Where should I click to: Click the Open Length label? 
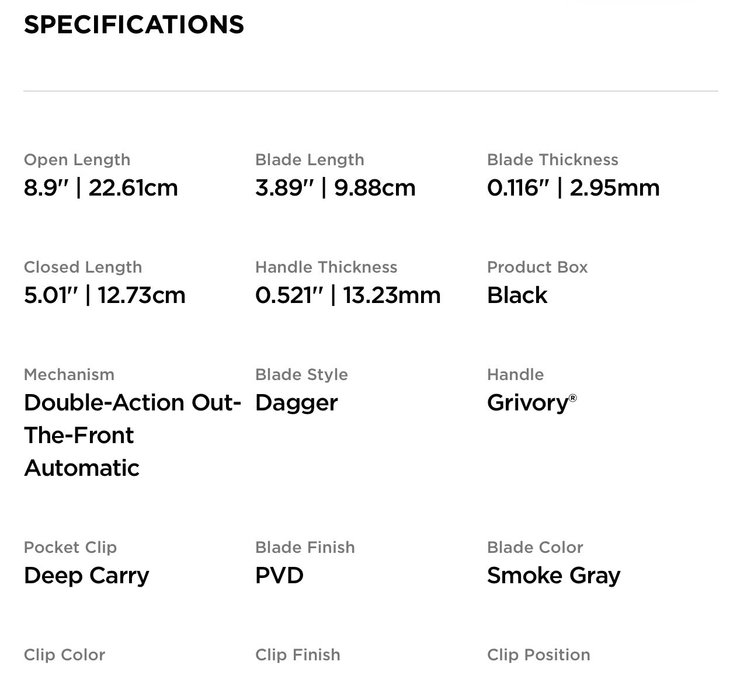click(x=77, y=160)
